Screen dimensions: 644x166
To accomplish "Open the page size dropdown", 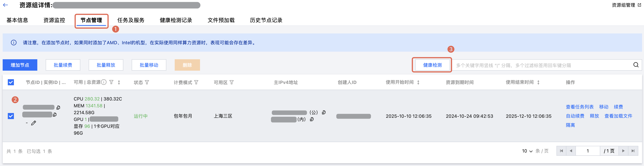I will (x=527, y=151).
